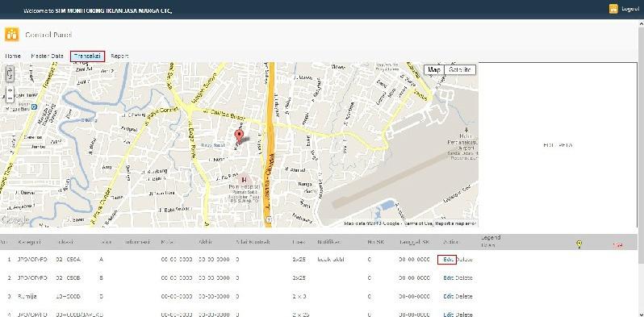Click the Google logo on map

[15, 220]
